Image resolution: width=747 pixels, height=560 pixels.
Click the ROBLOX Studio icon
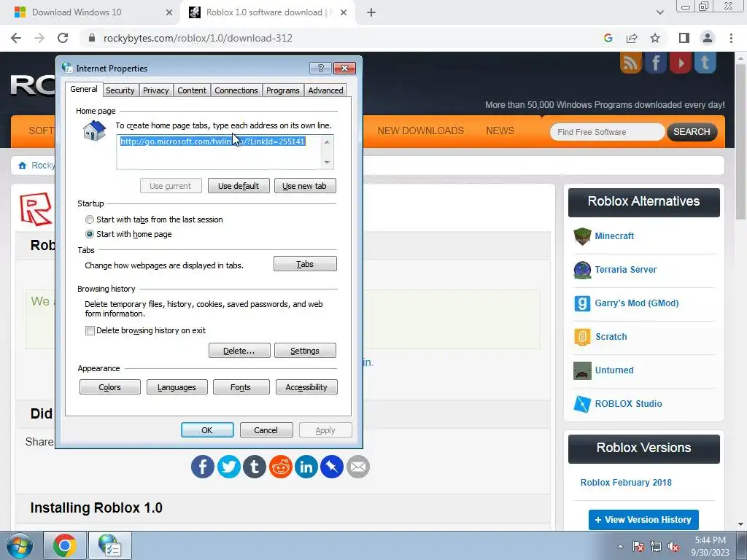[582, 404]
